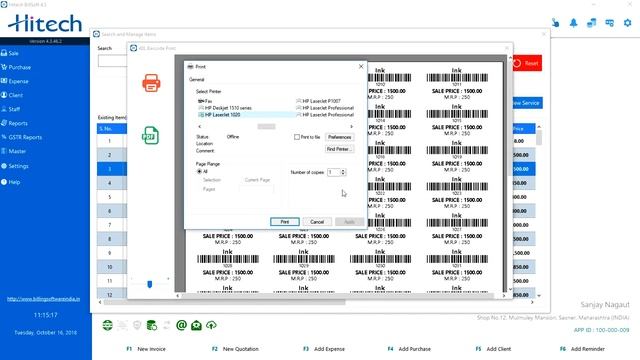Image resolution: width=640 pixels, height=360 pixels.
Task: Open the notifications bell icon
Action: pos(573,23)
